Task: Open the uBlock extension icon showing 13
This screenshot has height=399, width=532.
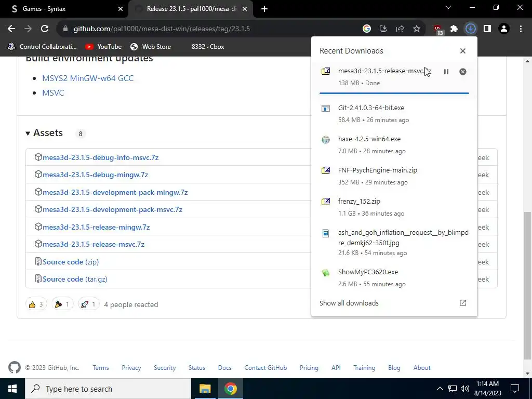Action: (x=438, y=30)
